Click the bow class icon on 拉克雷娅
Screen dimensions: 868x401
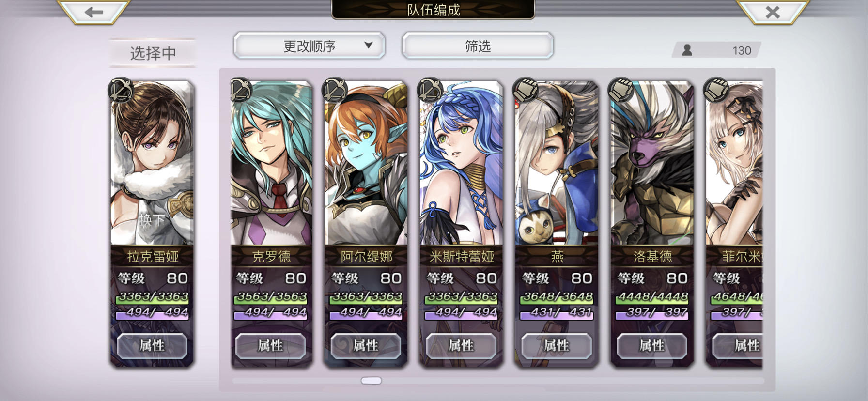coord(121,90)
